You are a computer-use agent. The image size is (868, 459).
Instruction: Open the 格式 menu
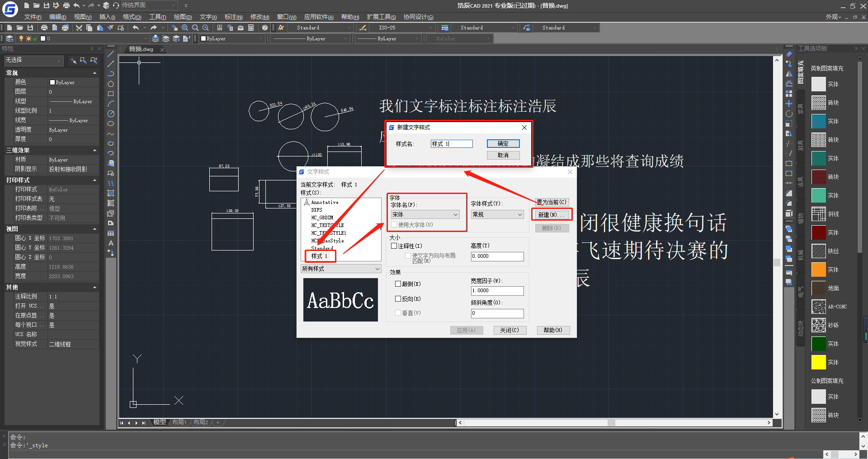132,17
